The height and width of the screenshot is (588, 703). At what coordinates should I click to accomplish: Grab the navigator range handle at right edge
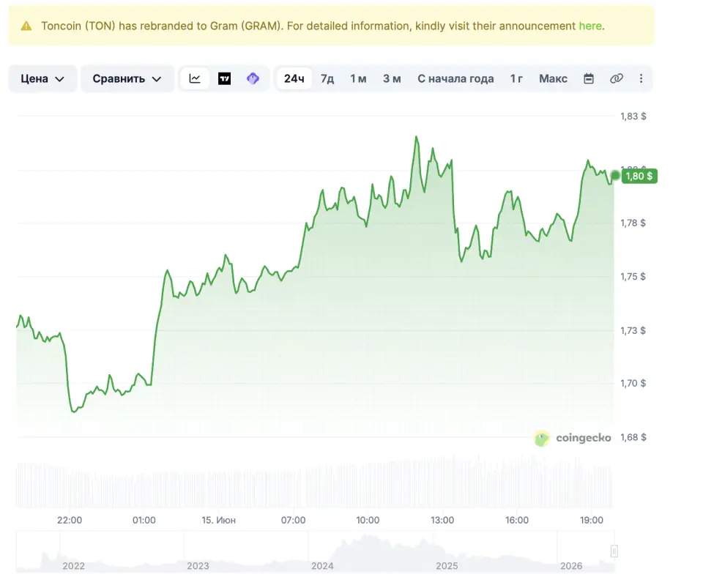pyautogui.click(x=614, y=551)
